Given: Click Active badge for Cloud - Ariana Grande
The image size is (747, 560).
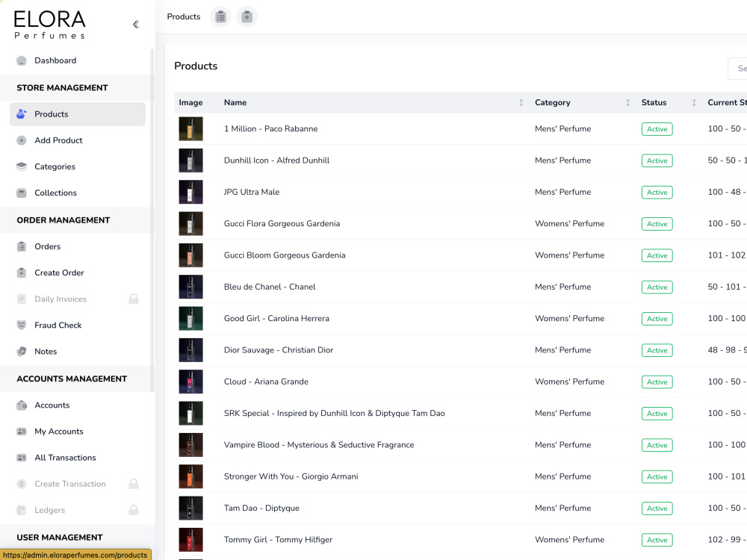Looking at the screenshot, I should coord(657,382).
